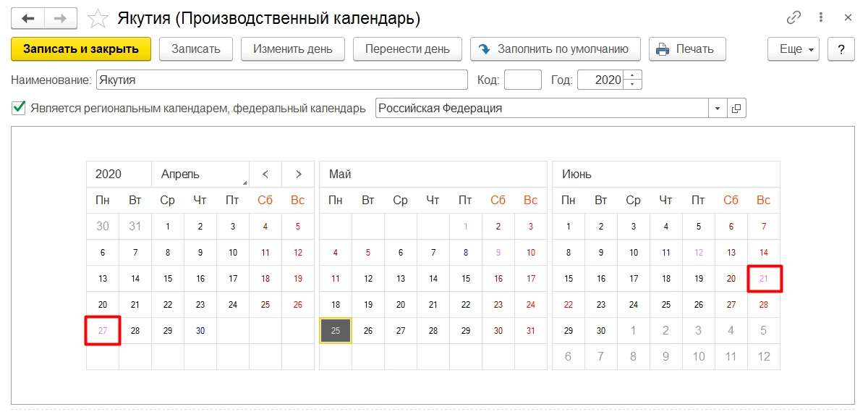Screen dimensions: 868x412
Task: Print the calendar with Печать
Action: tap(686, 49)
